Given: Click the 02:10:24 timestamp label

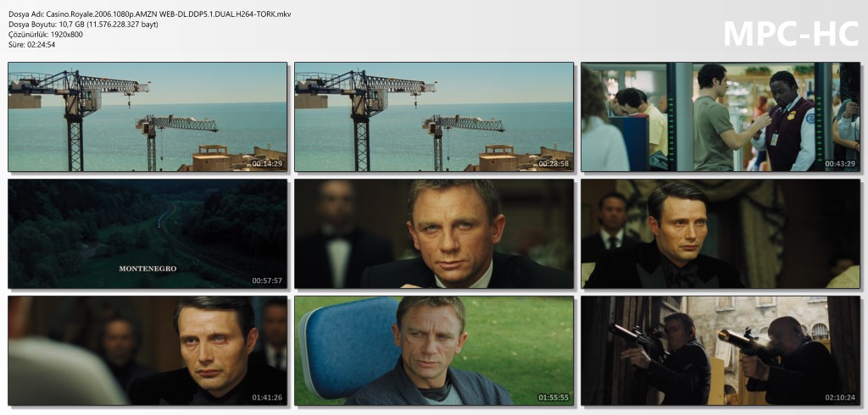Looking at the screenshot, I should [x=839, y=397].
